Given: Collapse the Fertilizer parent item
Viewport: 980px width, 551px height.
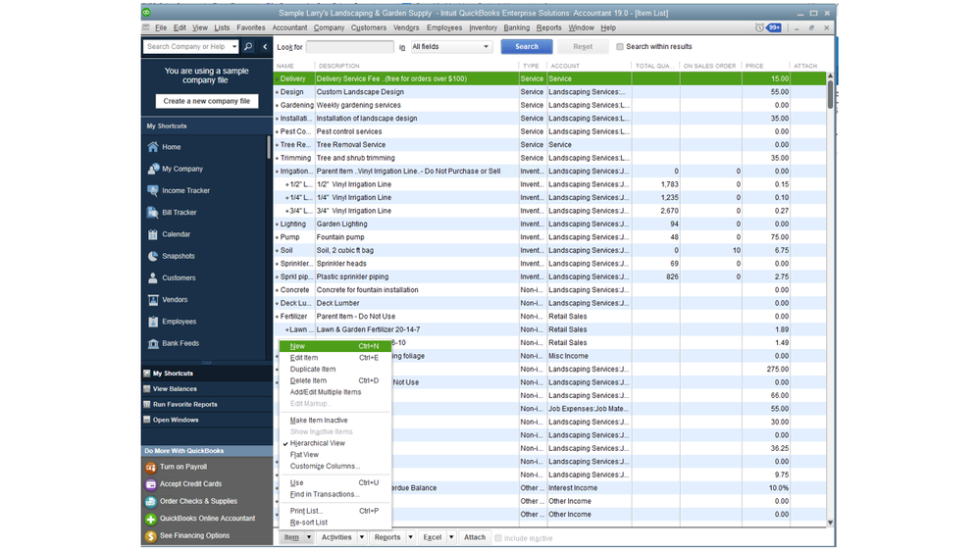Looking at the screenshot, I should [x=277, y=317].
